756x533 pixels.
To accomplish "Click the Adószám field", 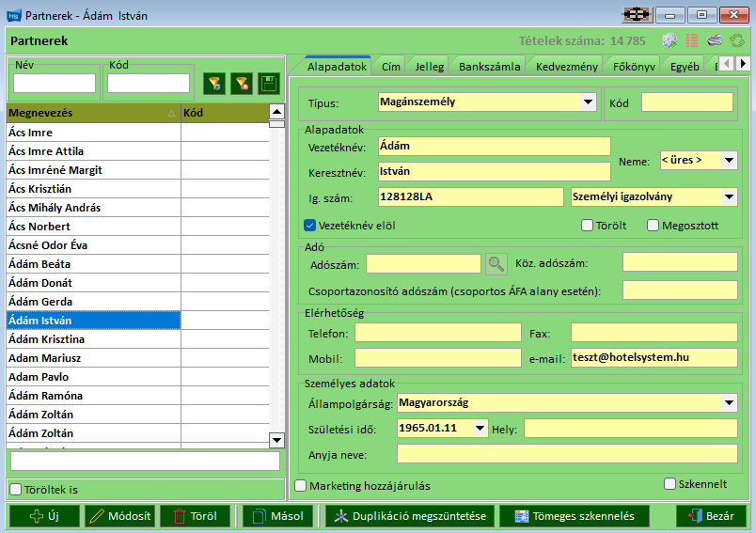I will (x=423, y=264).
